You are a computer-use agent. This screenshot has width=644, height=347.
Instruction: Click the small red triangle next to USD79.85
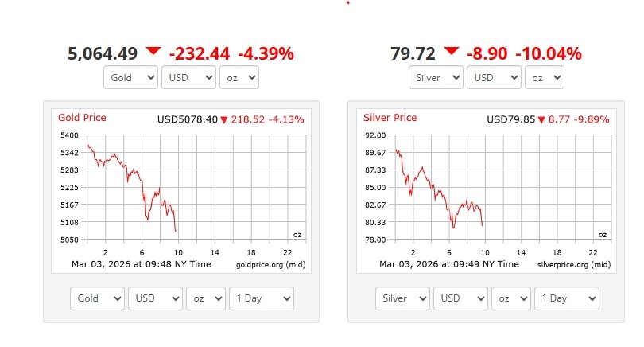(x=541, y=120)
